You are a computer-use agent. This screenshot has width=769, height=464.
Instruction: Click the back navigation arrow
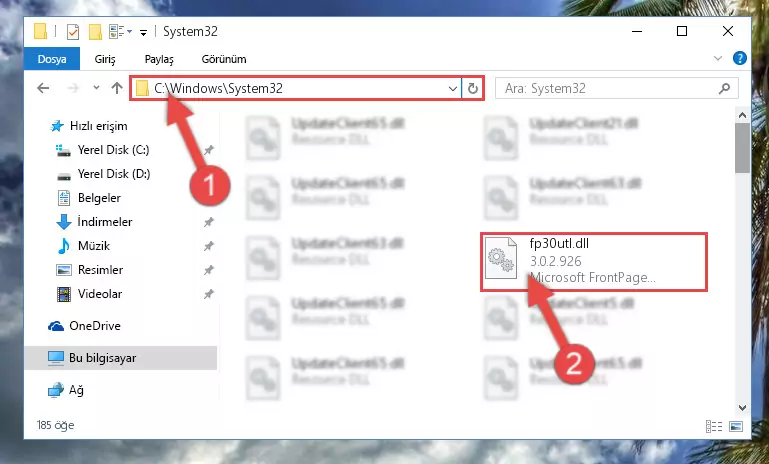click(43, 88)
